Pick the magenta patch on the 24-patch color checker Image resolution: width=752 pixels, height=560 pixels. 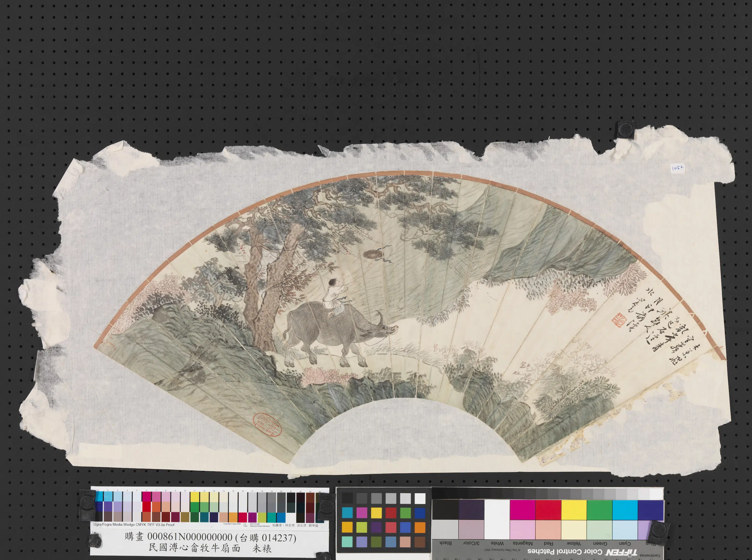click(362, 513)
